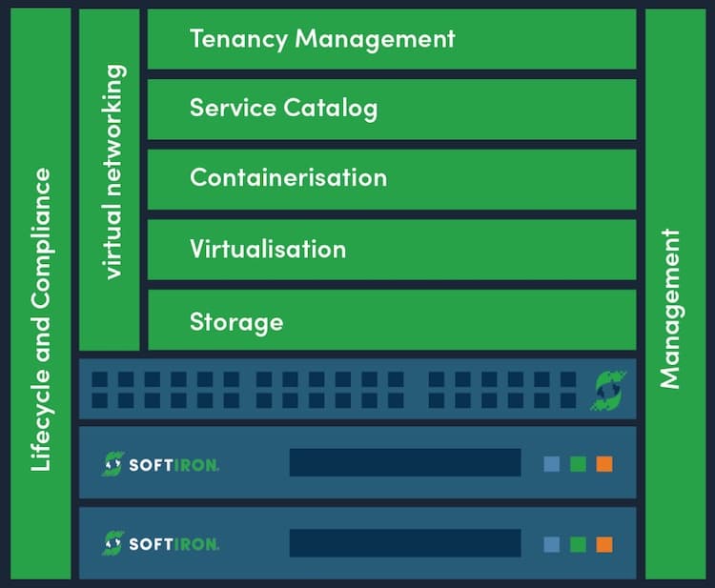Pick the orange square on the lower server
This screenshot has height=588, width=715.
click(x=604, y=544)
